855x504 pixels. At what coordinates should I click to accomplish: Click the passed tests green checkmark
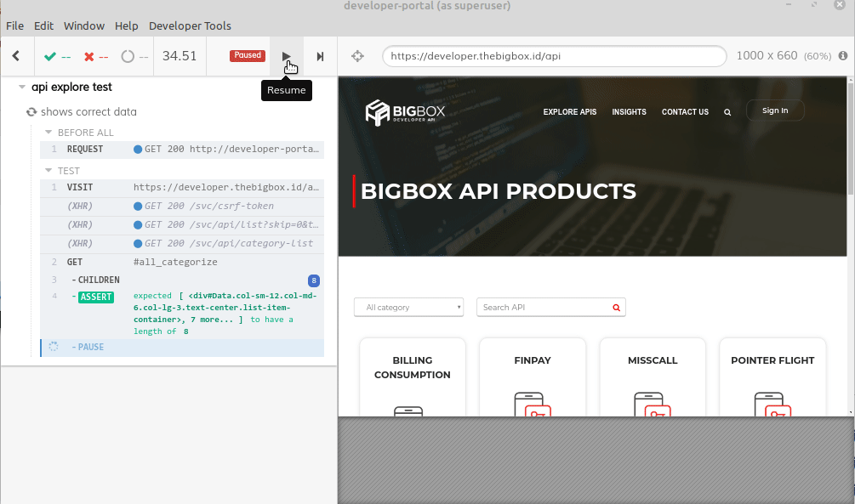[x=50, y=56]
